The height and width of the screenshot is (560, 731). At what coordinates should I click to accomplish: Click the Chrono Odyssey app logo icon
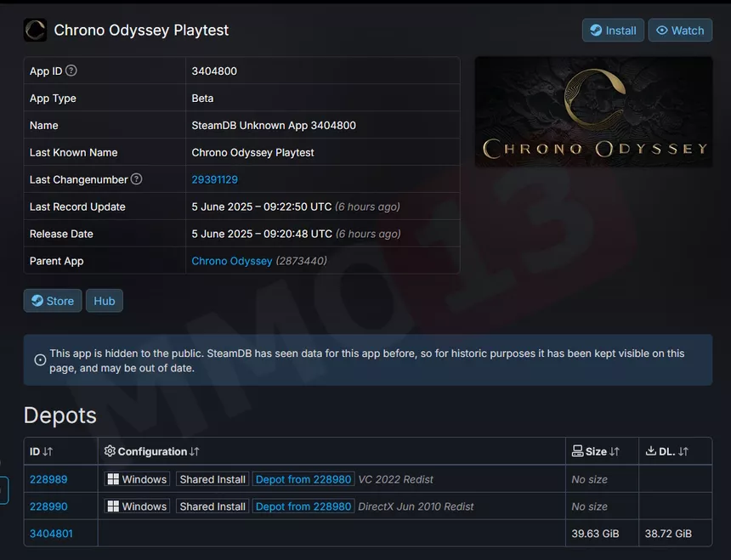35,31
